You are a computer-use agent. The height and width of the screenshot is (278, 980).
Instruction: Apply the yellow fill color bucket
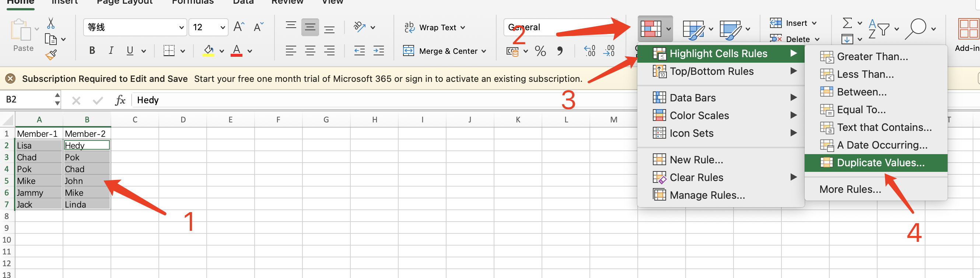208,51
